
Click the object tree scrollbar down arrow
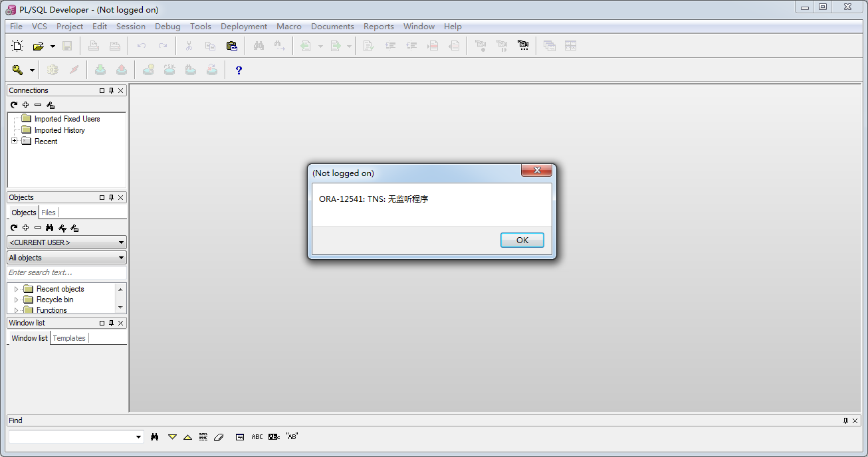120,308
